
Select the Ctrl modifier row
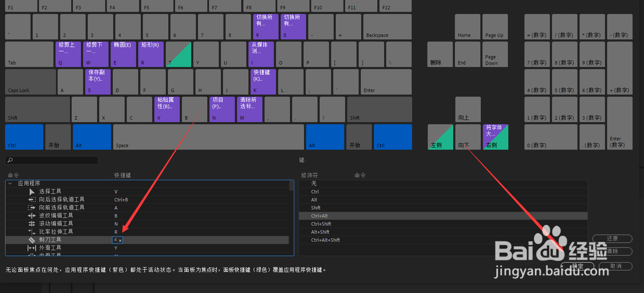443,192
